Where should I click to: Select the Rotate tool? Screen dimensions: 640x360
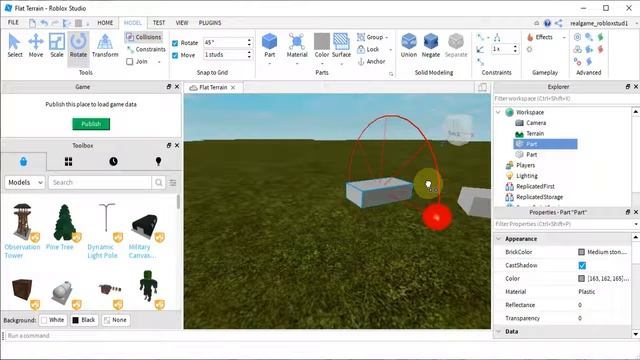coord(78,46)
